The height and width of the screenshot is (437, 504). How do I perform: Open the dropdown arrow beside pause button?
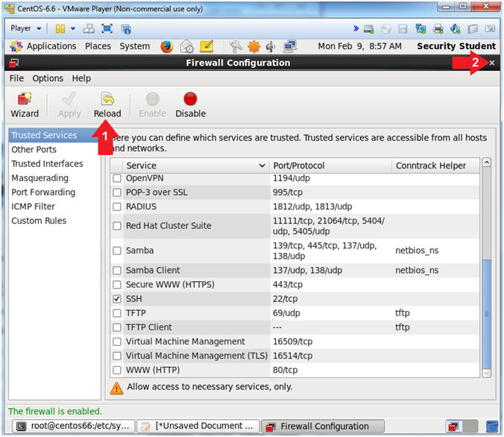pyautogui.click(x=73, y=28)
